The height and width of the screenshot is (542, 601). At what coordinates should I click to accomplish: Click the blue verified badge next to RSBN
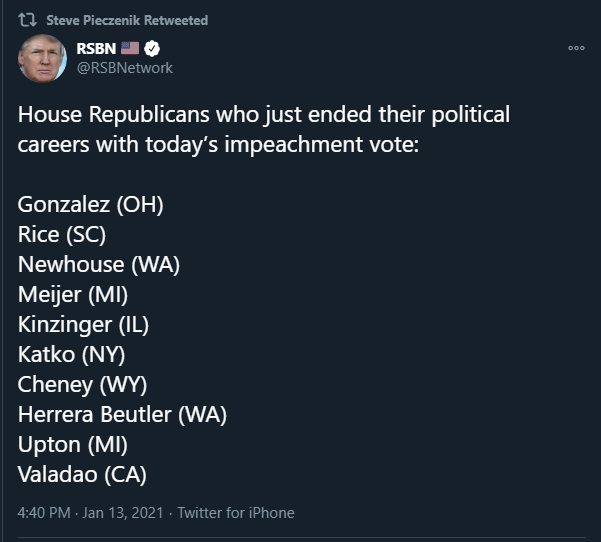153,49
